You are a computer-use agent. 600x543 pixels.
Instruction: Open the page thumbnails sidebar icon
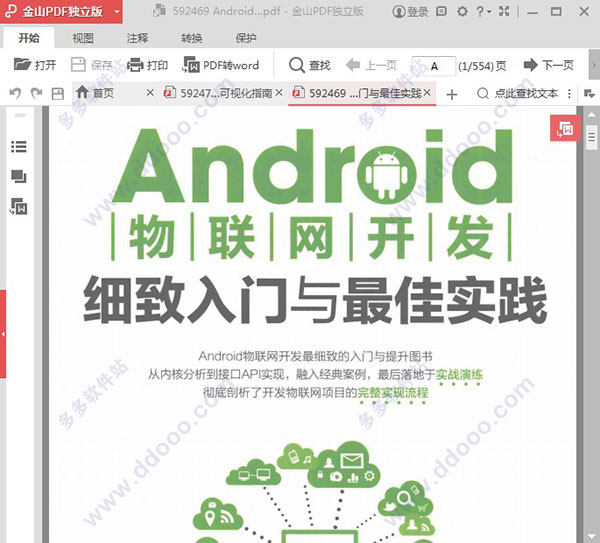[x=19, y=176]
